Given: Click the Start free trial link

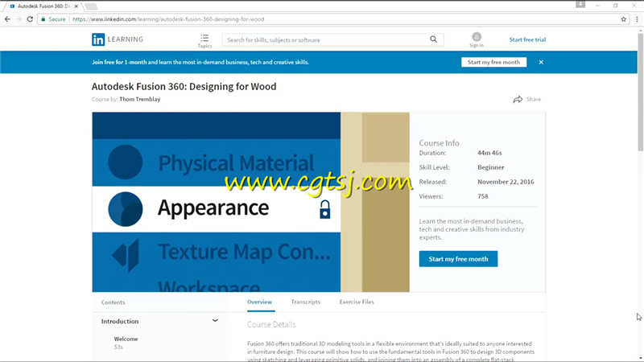Looking at the screenshot, I should 527,39.
